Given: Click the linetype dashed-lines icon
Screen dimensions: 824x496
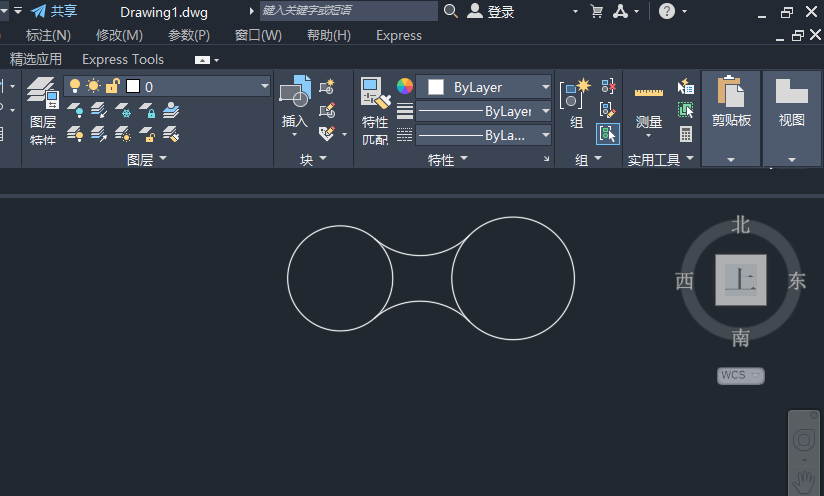Looking at the screenshot, I should point(405,135).
